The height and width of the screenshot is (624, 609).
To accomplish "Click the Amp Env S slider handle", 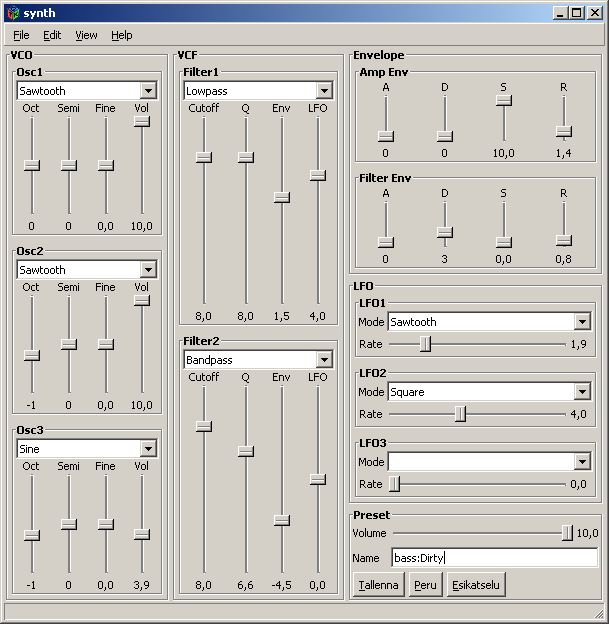I will point(504,101).
